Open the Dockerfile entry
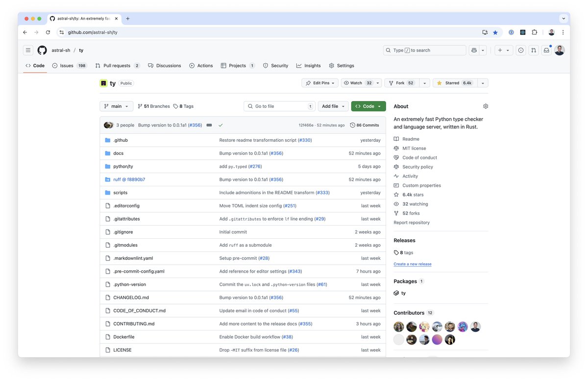 click(124, 337)
